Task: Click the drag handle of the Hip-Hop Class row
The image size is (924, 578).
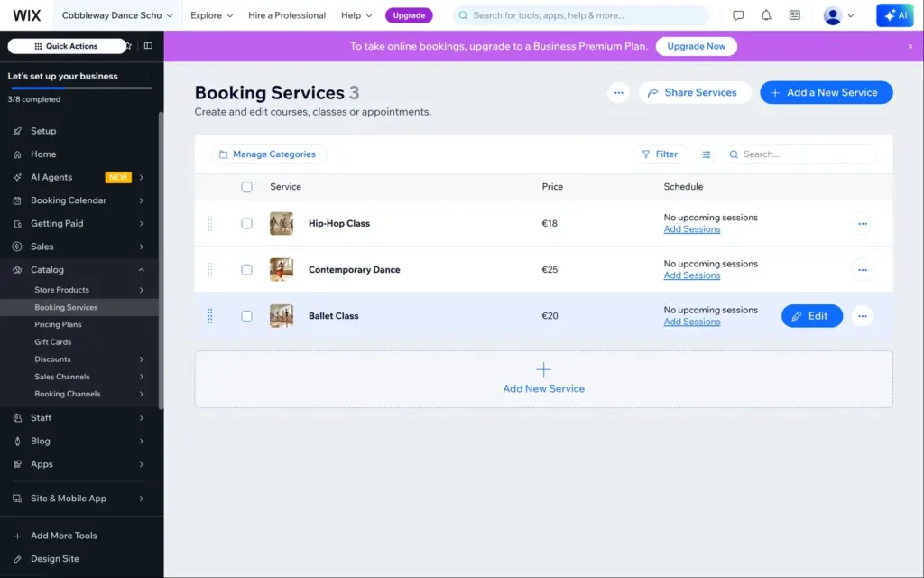Action: click(x=209, y=224)
